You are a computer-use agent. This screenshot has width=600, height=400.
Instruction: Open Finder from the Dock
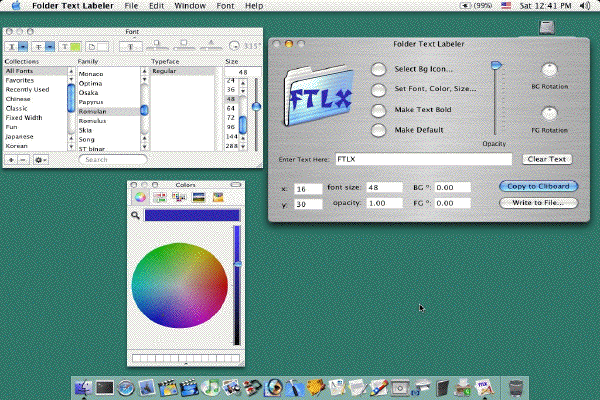(83, 388)
